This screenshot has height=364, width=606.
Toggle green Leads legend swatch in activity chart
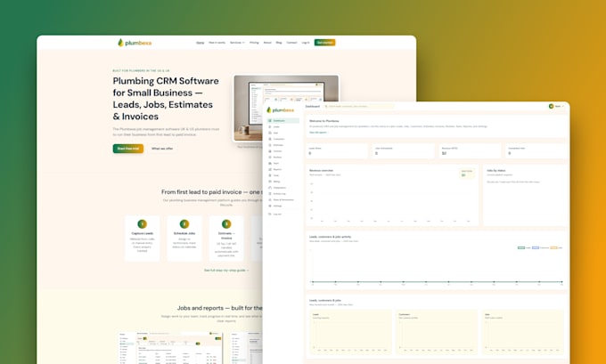click(x=521, y=247)
